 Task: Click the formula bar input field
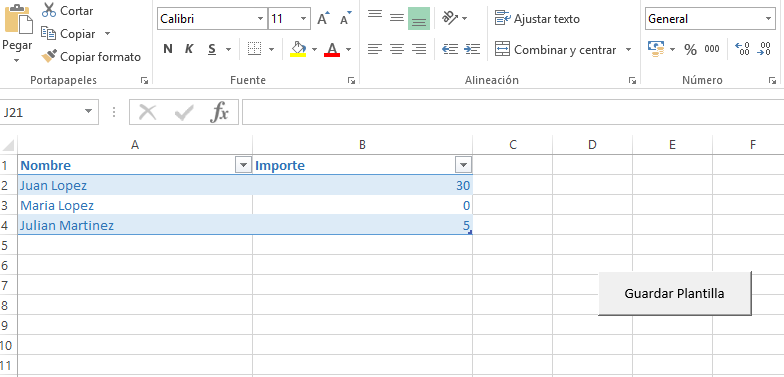513,112
